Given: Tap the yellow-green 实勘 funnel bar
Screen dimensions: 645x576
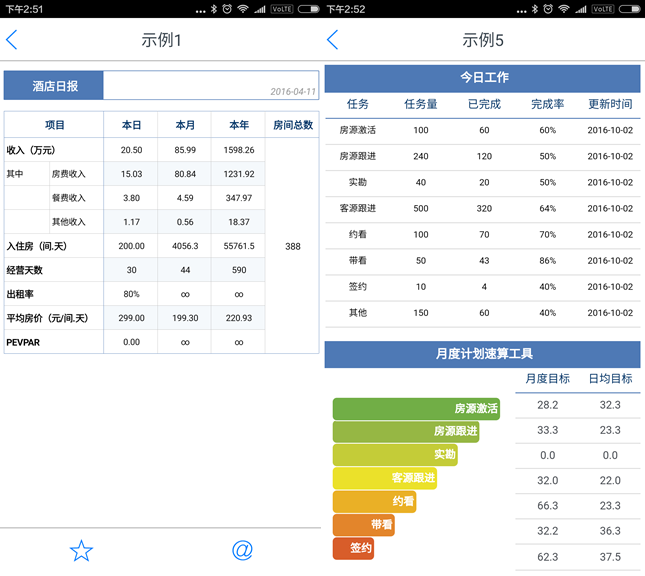Looking at the screenshot, I should (x=395, y=455).
